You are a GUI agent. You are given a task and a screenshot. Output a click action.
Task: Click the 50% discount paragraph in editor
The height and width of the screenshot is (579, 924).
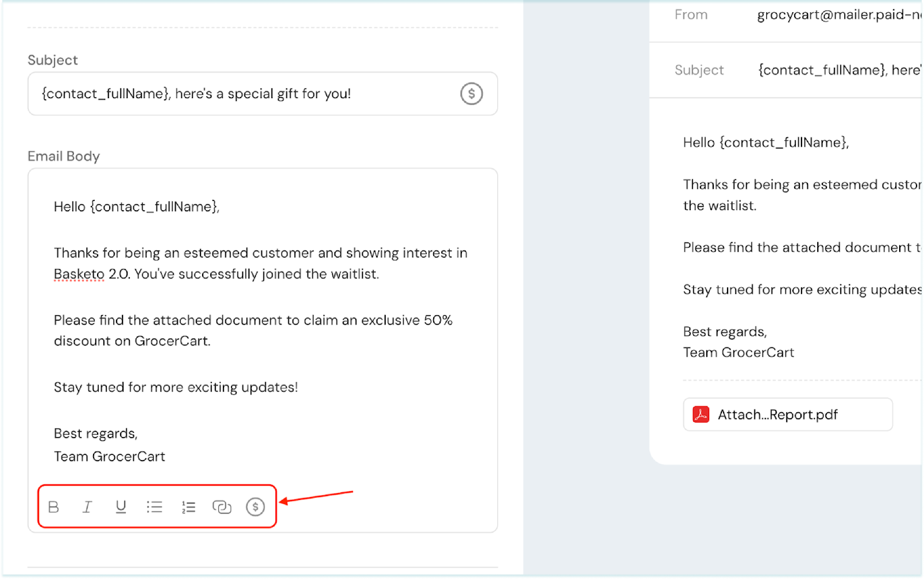pos(253,321)
